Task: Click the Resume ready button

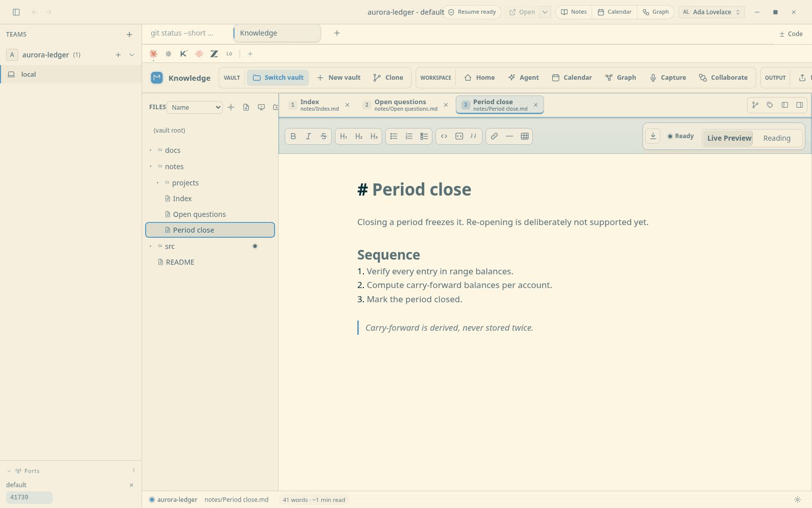Action: [472, 12]
